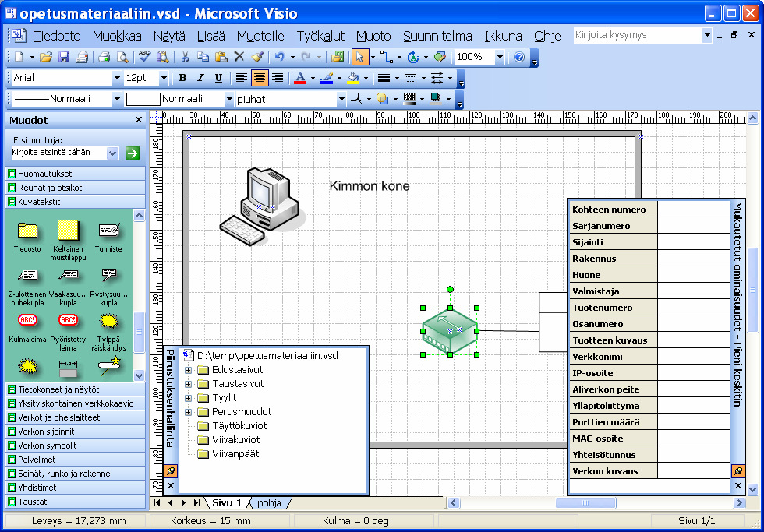Click the pin icon of Piirustuksenhallinta panel
The height and width of the screenshot is (532, 764).
[x=171, y=471]
